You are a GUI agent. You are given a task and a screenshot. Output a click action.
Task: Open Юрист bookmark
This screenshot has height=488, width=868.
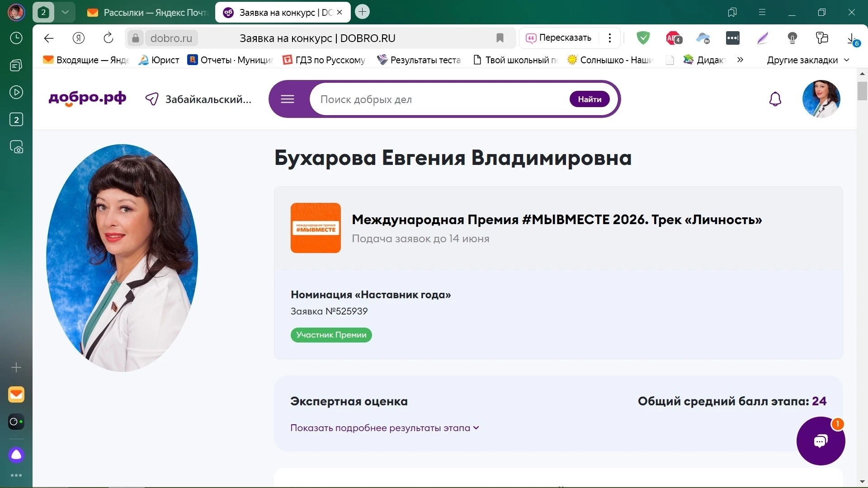159,60
